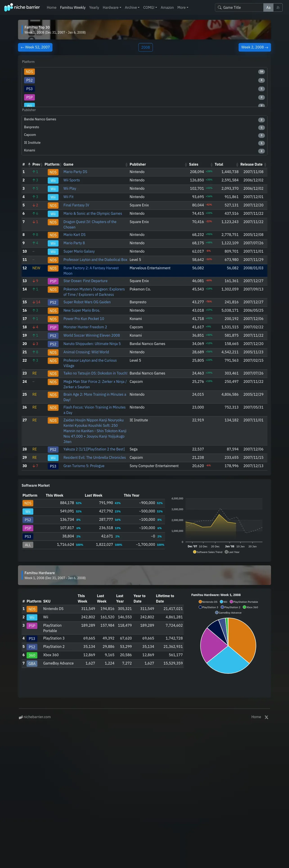Toggle PlayStation Portable pie legend item

(244, 602)
